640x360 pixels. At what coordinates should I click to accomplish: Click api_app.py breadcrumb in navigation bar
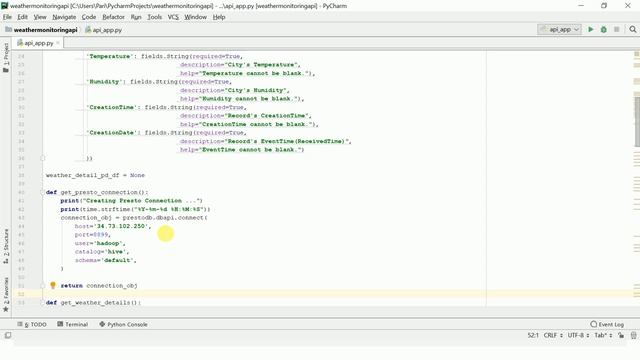click(x=103, y=30)
